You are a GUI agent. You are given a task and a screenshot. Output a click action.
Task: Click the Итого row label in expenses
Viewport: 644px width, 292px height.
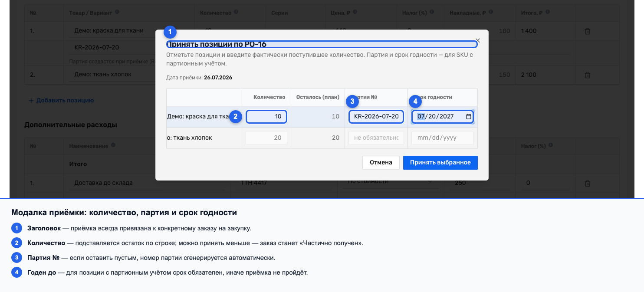[x=78, y=164]
